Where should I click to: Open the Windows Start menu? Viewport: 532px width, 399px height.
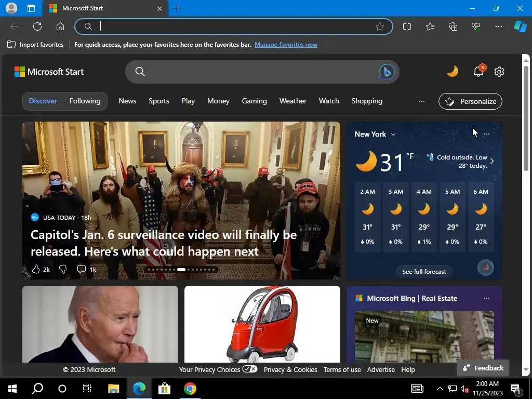[x=12, y=389]
